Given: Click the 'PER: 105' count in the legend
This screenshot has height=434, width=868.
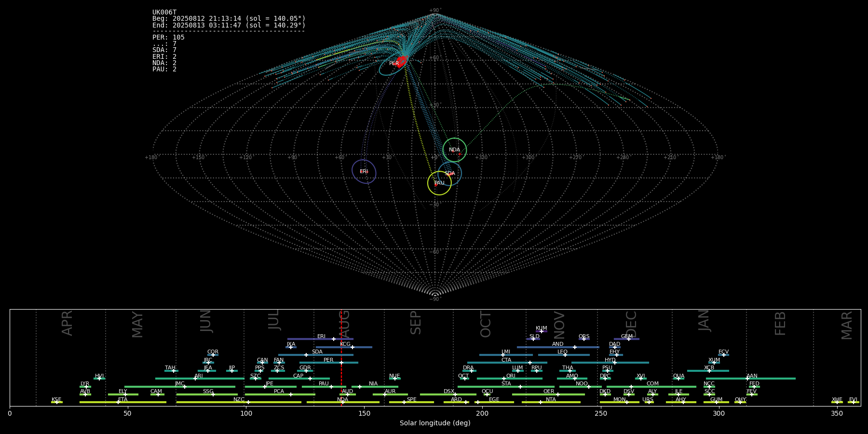Looking at the screenshot, I should pos(168,37).
